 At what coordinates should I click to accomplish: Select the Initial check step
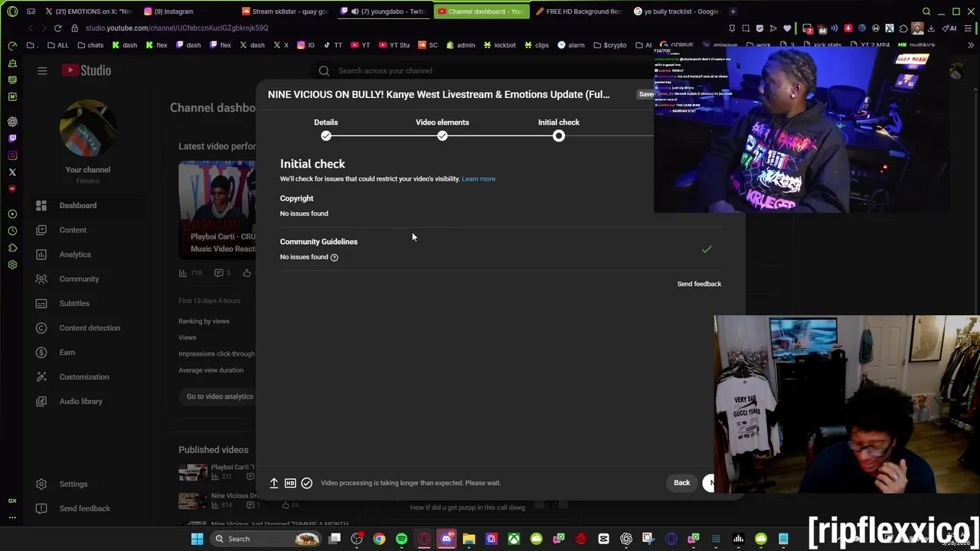tap(558, 128)
